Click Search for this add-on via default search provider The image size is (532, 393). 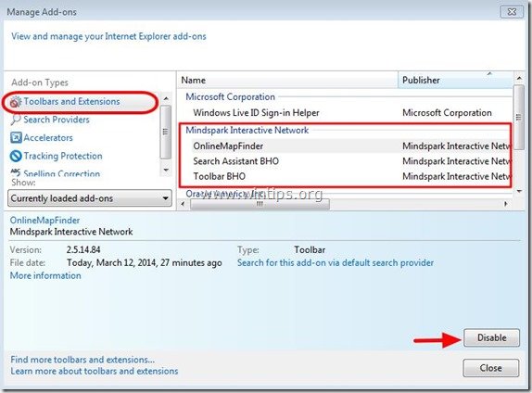point(336,262)
